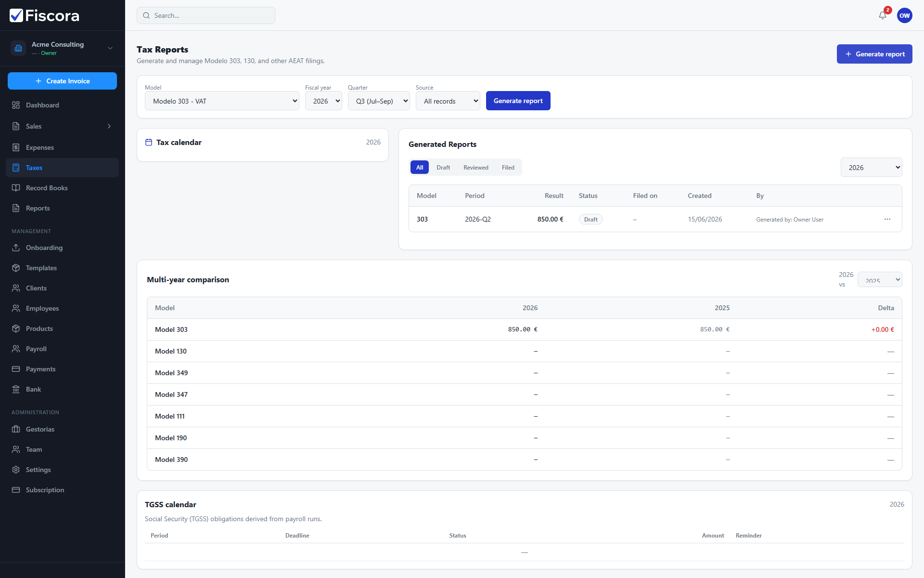
Task: Click the Model 349 comparison row
Action: (x=525, y=373)
